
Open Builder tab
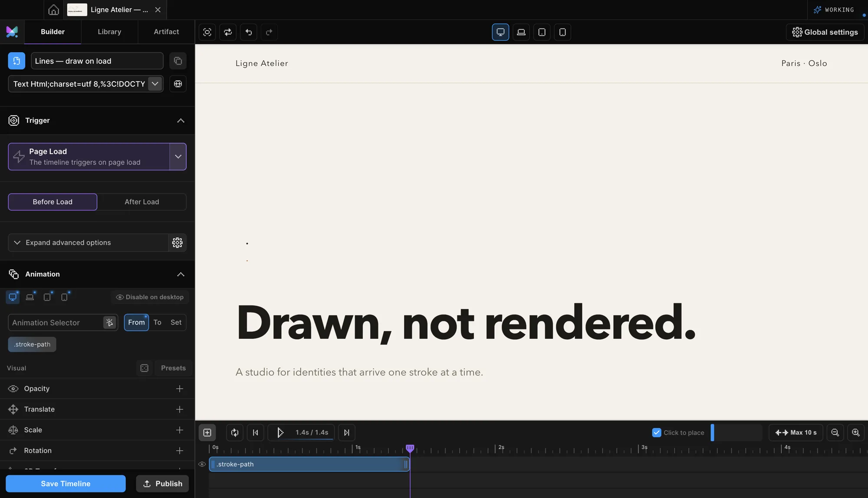53,32
